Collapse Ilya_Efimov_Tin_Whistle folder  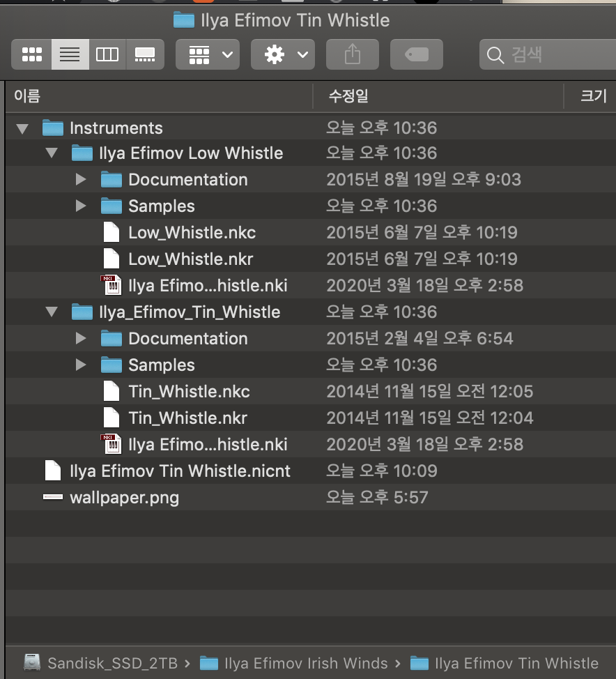[x=52, y=312]
